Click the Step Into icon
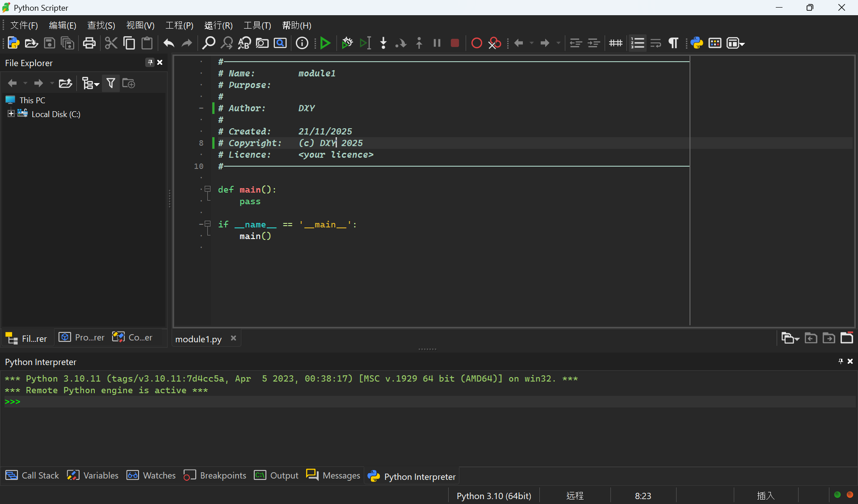 [x=383, y=43]
